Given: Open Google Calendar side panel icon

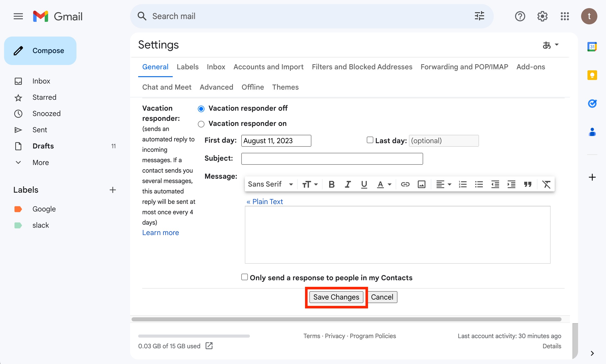Looking at the screenshot, I should 592,47.
